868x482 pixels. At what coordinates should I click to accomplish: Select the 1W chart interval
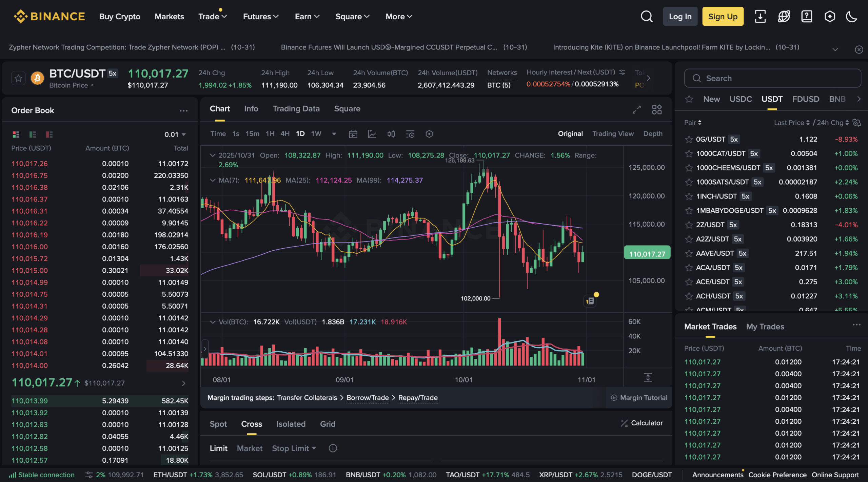[316, 134]
